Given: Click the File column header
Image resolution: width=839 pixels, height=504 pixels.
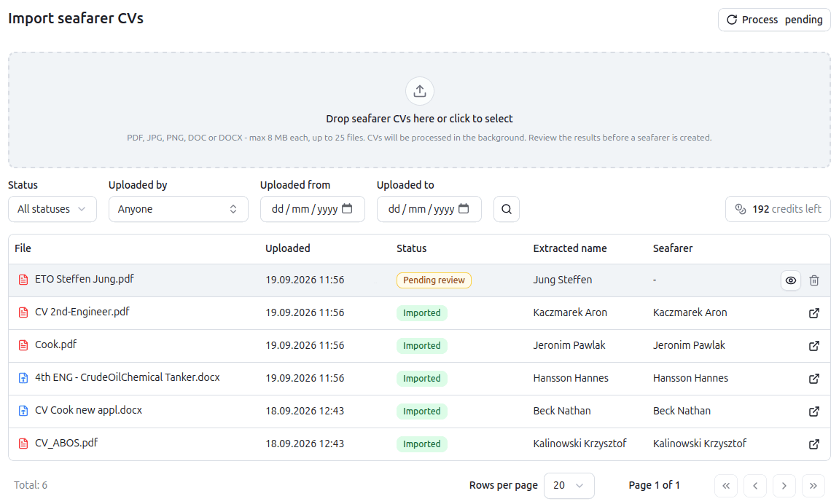Looking at the screenshot, I should pos(23,248).
